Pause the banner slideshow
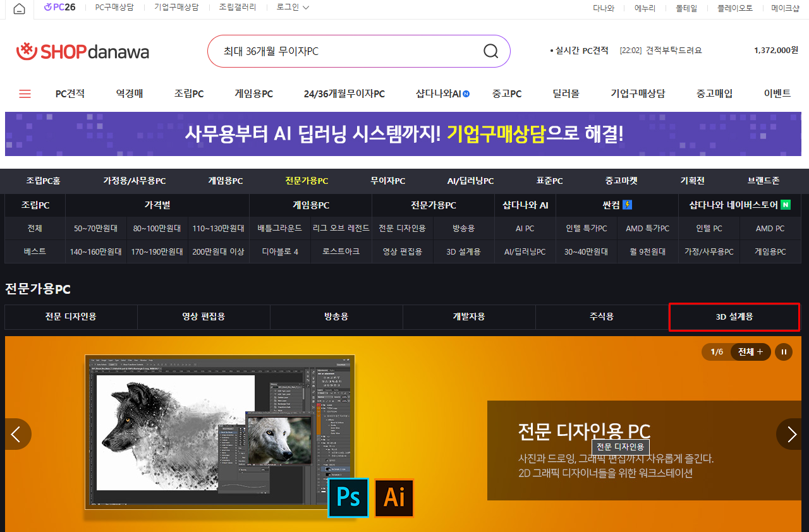Viewport: 809px width, 532px height. point(783,352)
